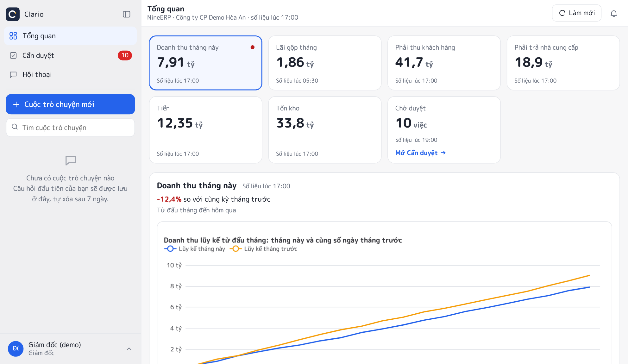
Task: Open the Mở Cần duyệt link
Action: pyautogui.click(x=420, y=153)
